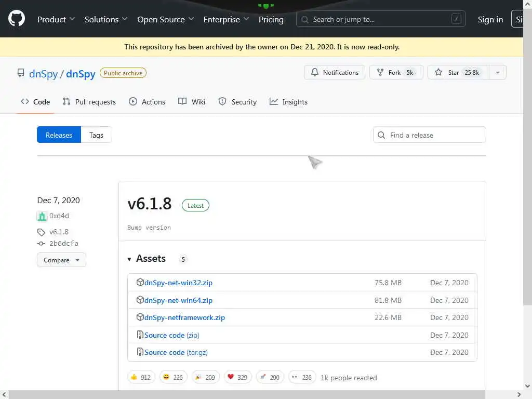The height and width of the screenshot is (399, 532).
Task: Open the v6.1.8 release title
Action: (x=149, y=204)
